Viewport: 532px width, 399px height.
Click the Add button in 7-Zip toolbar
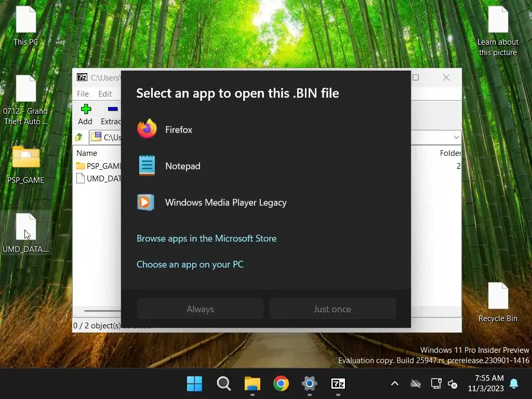[85, 115]
